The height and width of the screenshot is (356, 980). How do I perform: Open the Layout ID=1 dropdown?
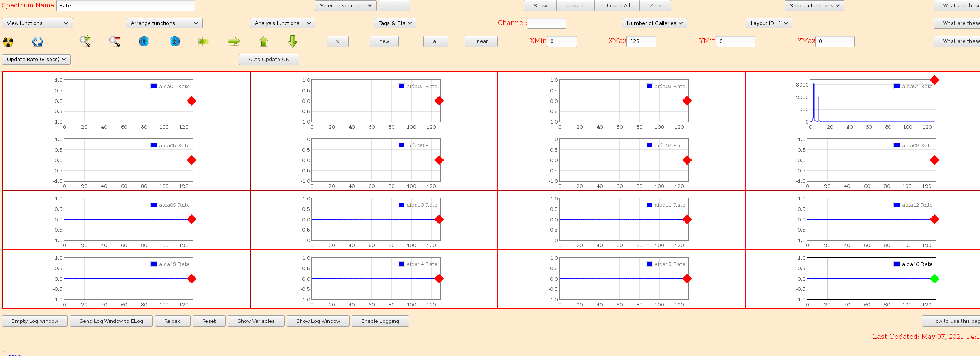(769, 23)
